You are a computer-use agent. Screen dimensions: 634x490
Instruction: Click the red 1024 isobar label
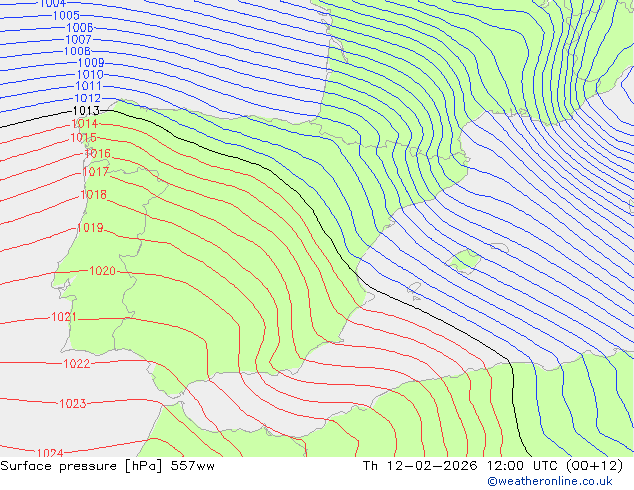pyautogui.click(x=50, y=453)
